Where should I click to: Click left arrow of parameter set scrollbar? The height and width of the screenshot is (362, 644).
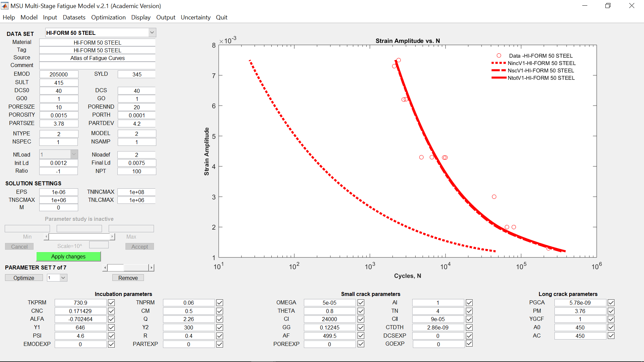coord(105,267)
